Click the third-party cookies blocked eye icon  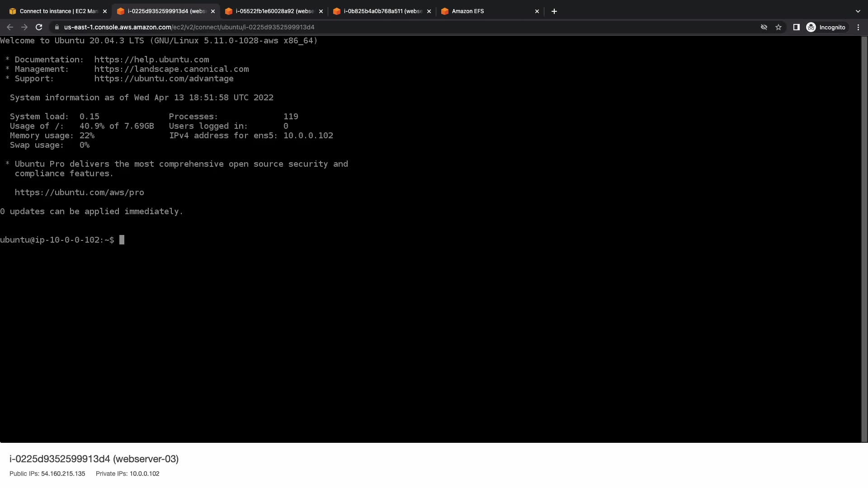pyautogui.click(x=764, y=27)
